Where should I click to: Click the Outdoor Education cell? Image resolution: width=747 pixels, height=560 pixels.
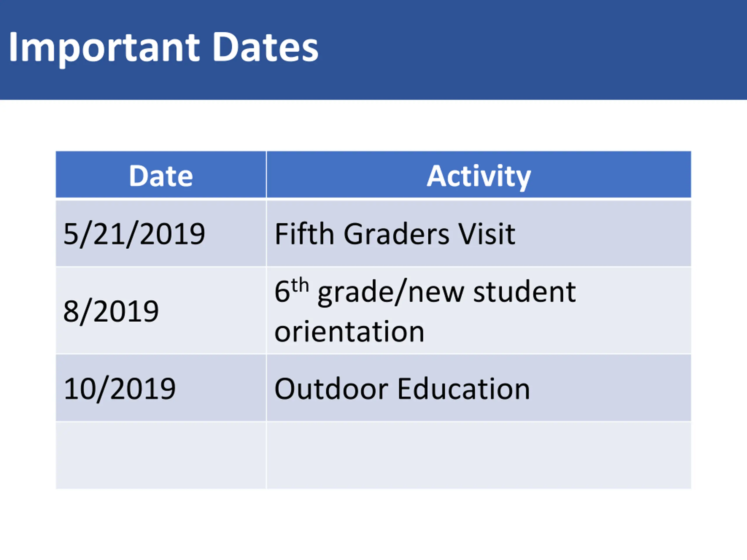click(479, 388)
